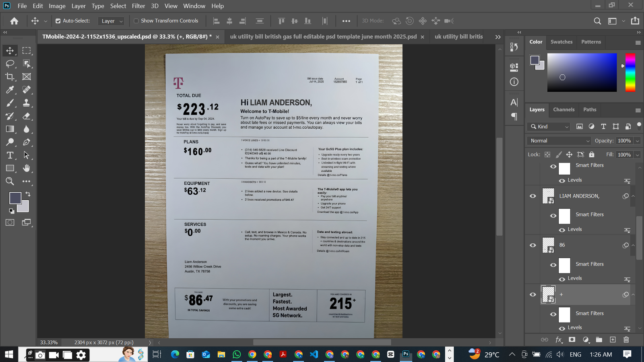Open Edit in Quick Mask mode
Viewport: 644px width, 362px height.
point(10,222)
